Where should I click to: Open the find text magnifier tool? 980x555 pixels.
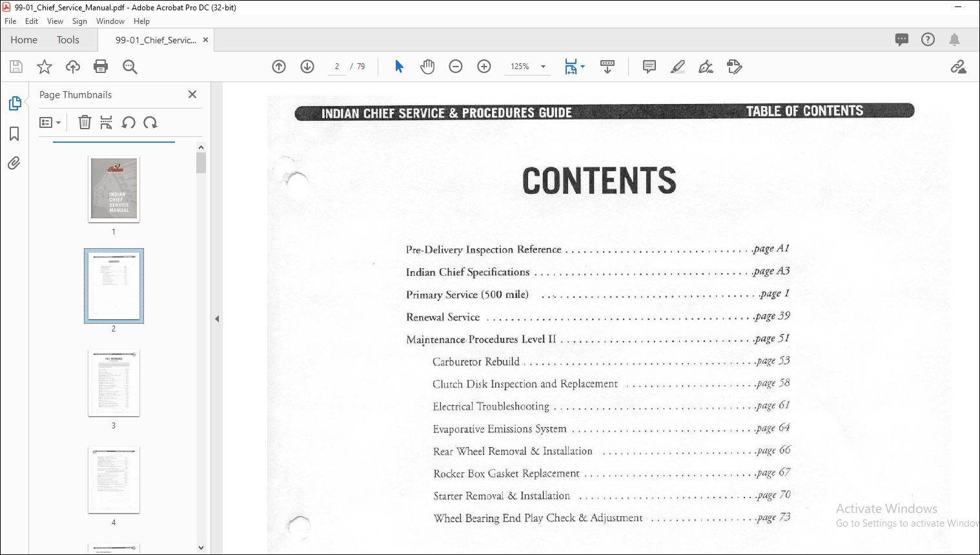click(x=130, y=67)
